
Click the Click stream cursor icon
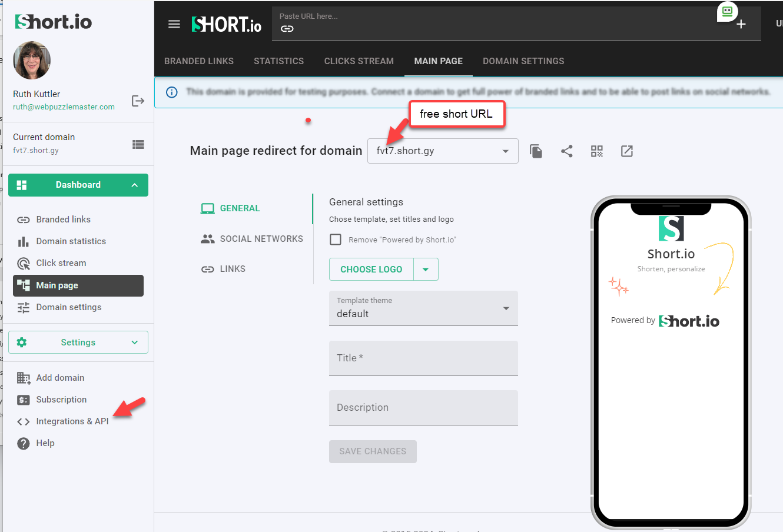click(24, 263)
